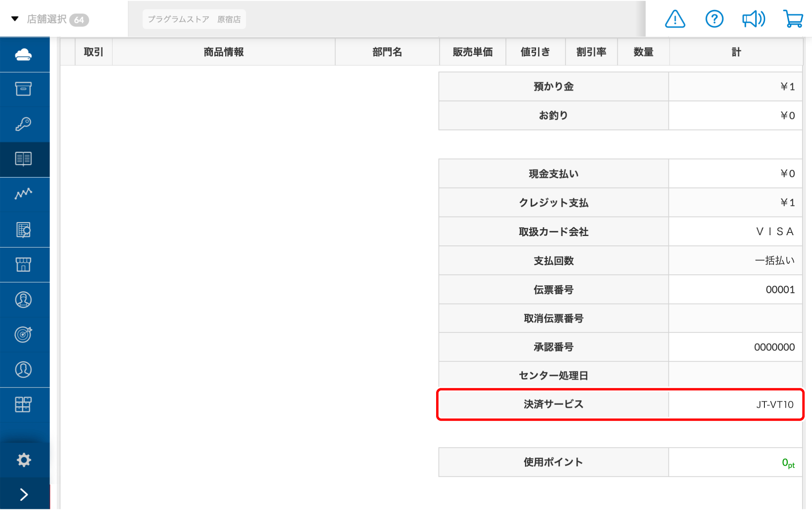812x510 pixels.
Task: Select the 伝票番号 label cell
Action: (x=553, y=290)
